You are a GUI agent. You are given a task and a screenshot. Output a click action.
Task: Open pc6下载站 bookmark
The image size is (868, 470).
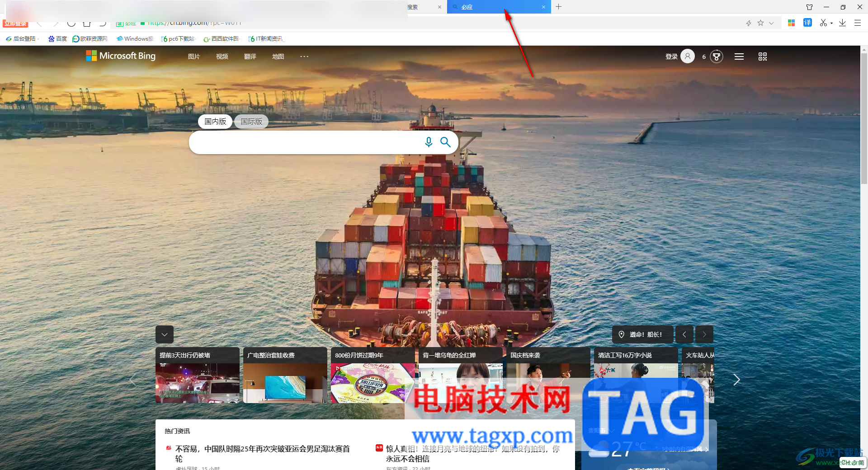tap(178, 39)
